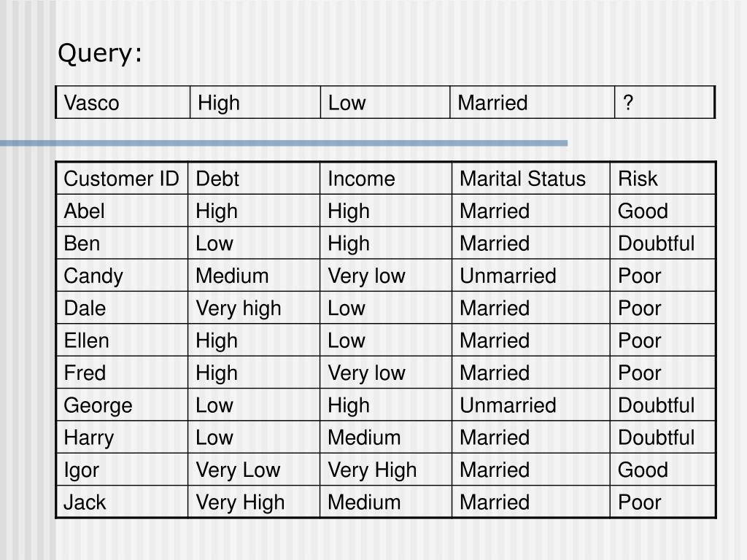Image resolution: width=747 pixels, height=560 pixels.
Task: Select the Customer ID column header
Action: pyautogui.click(x=123, y=179)
